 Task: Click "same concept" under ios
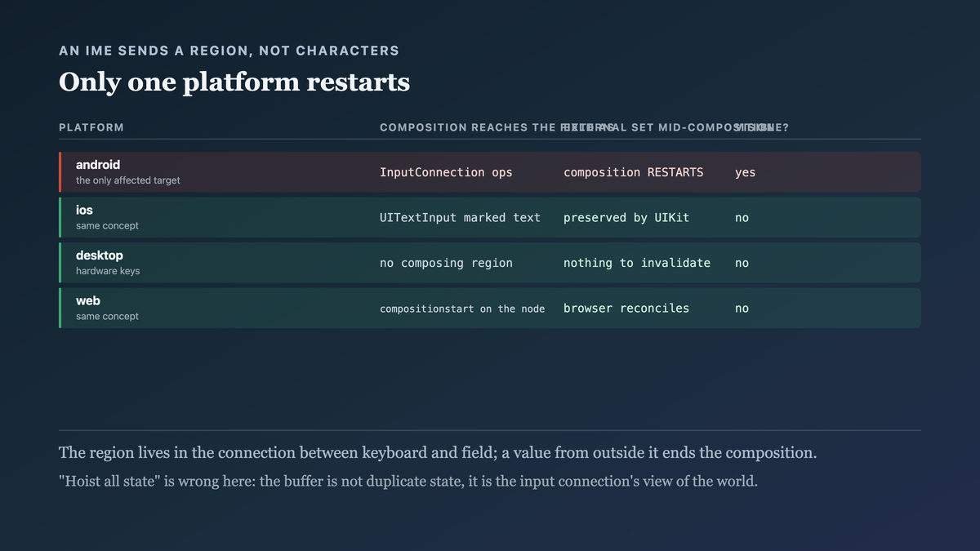[x=107, y=226]
